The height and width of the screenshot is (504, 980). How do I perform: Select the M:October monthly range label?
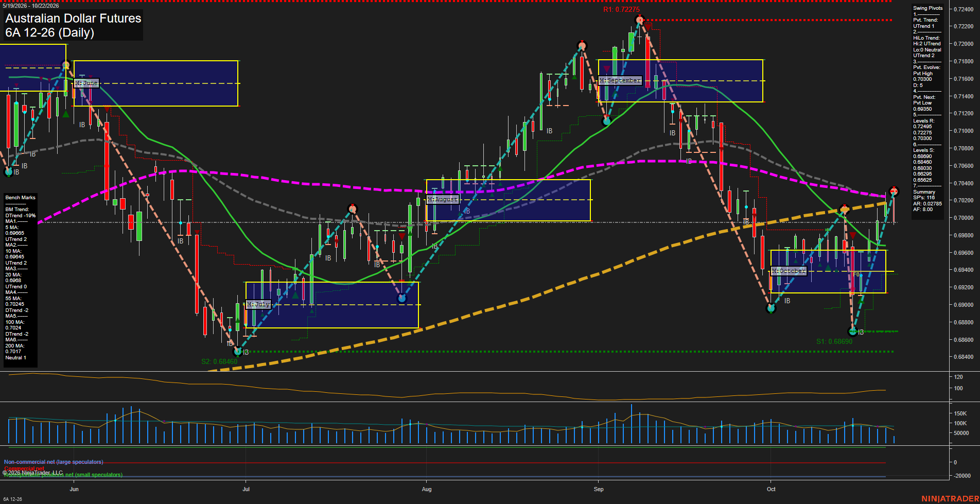[x=789, y=271]
